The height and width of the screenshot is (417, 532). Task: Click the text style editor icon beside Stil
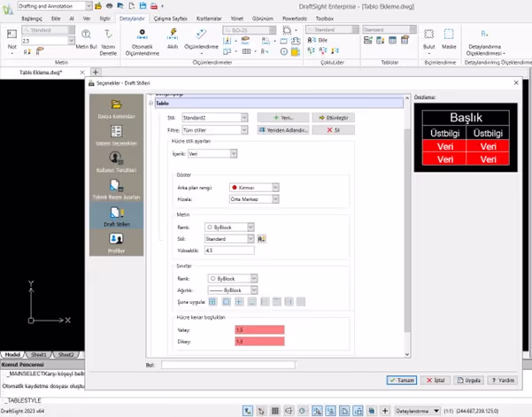tap(261, 239)
